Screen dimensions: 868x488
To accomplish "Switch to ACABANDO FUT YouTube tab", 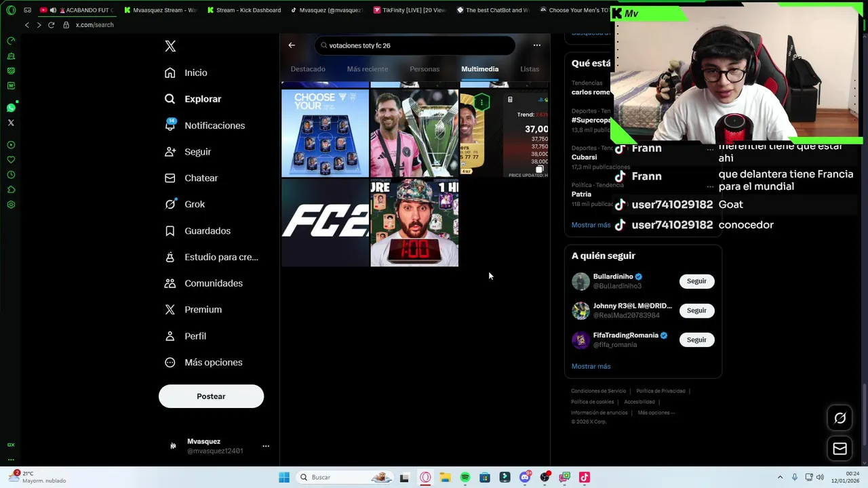I will point(77,10).
